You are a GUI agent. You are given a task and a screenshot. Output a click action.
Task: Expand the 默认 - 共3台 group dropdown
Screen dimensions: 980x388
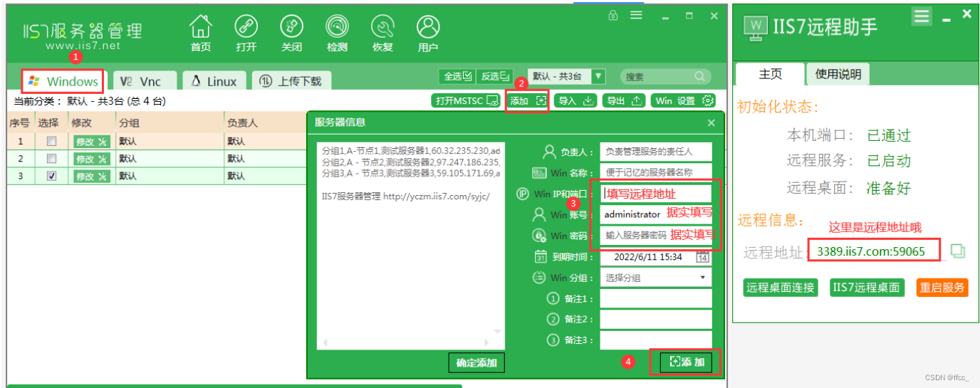(599, 76)
